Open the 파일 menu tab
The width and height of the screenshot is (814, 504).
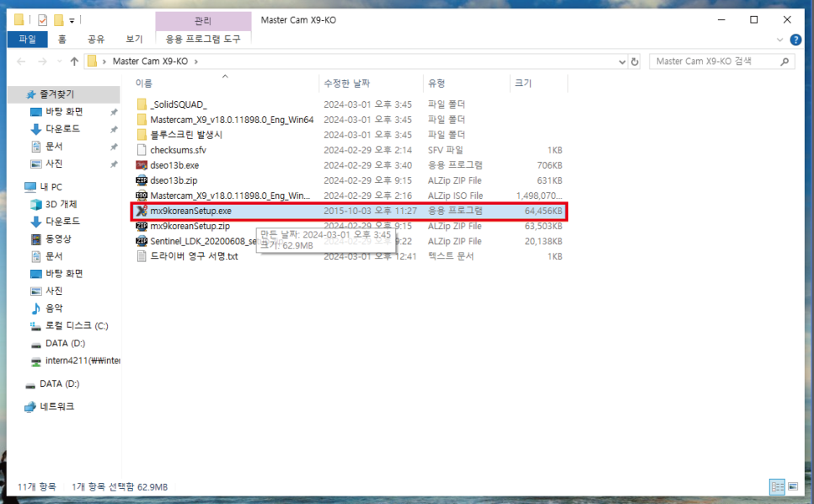pos(28,39)
